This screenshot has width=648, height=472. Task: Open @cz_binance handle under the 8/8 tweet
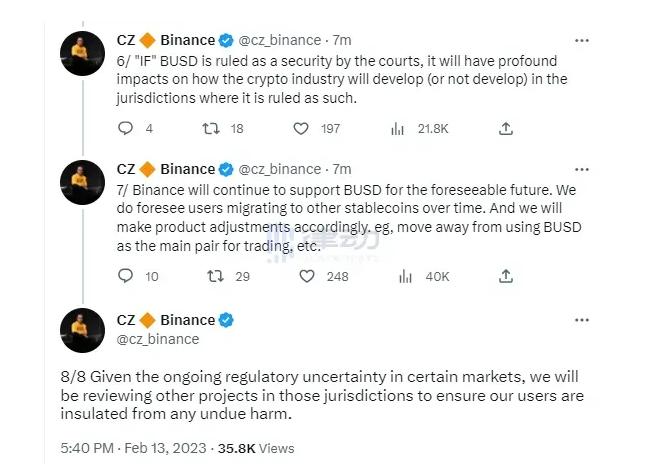point(158,339)
